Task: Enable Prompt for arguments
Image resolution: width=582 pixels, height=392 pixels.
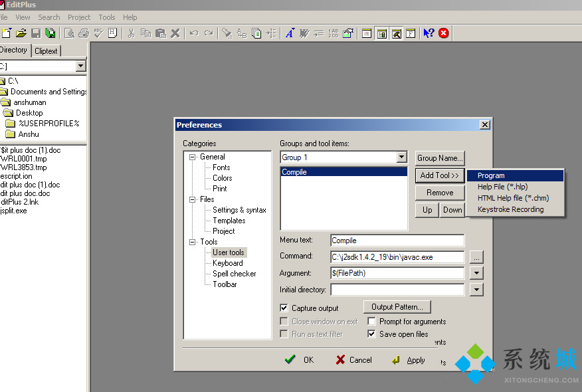Action: [x=372, y=321]
